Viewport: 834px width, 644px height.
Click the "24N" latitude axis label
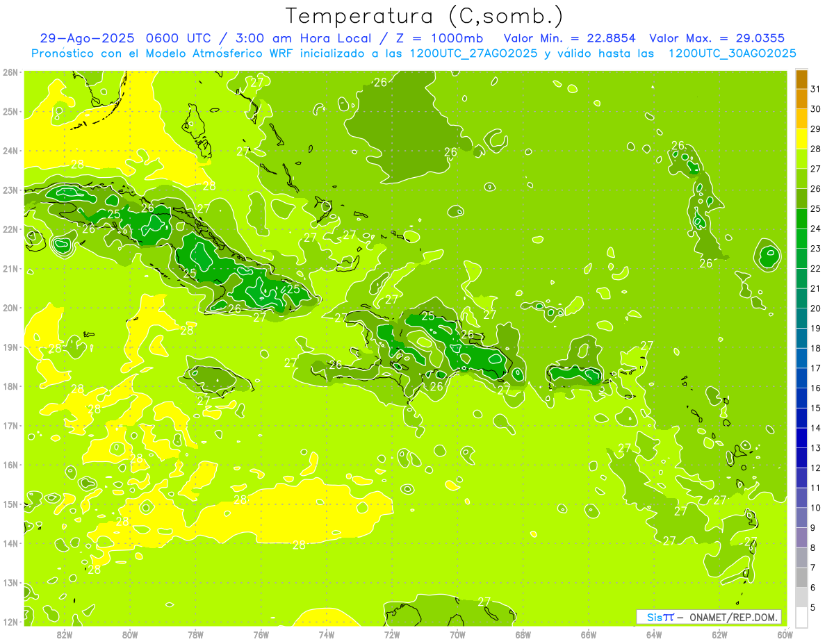[x=10, y=151]
